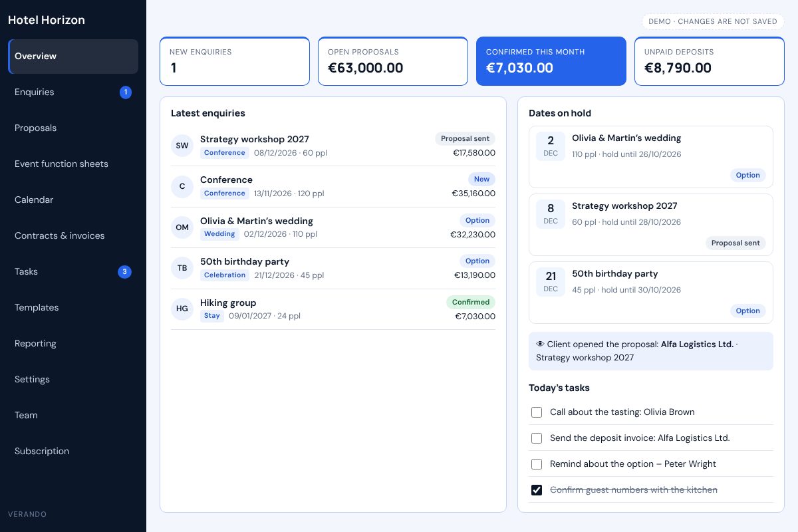Click 'Proposal sent' badge in Latest enquiries

click(465, 139)
